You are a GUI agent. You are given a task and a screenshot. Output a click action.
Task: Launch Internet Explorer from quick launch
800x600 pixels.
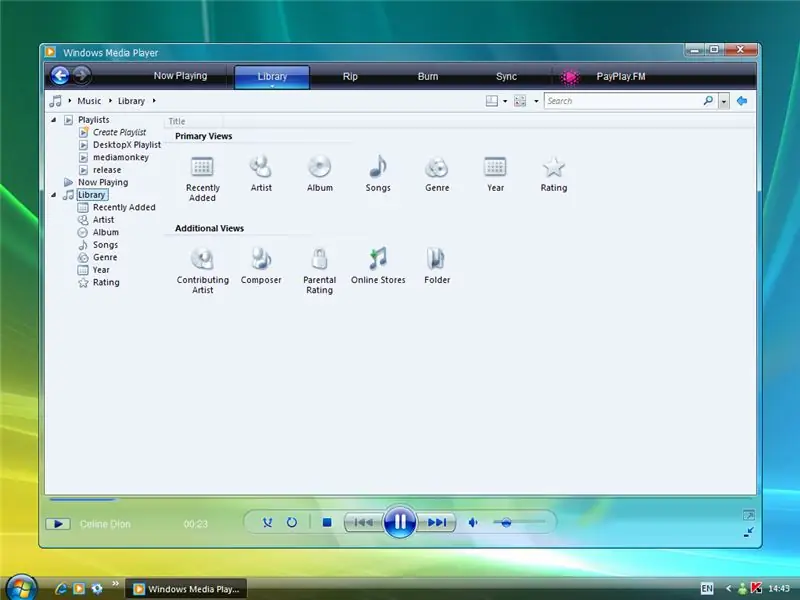[61, 589]
